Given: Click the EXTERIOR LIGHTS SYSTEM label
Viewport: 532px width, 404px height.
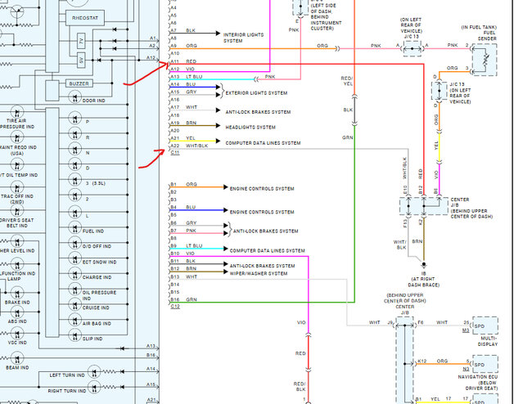Looking at the screenshot, I should coord(256,93).
